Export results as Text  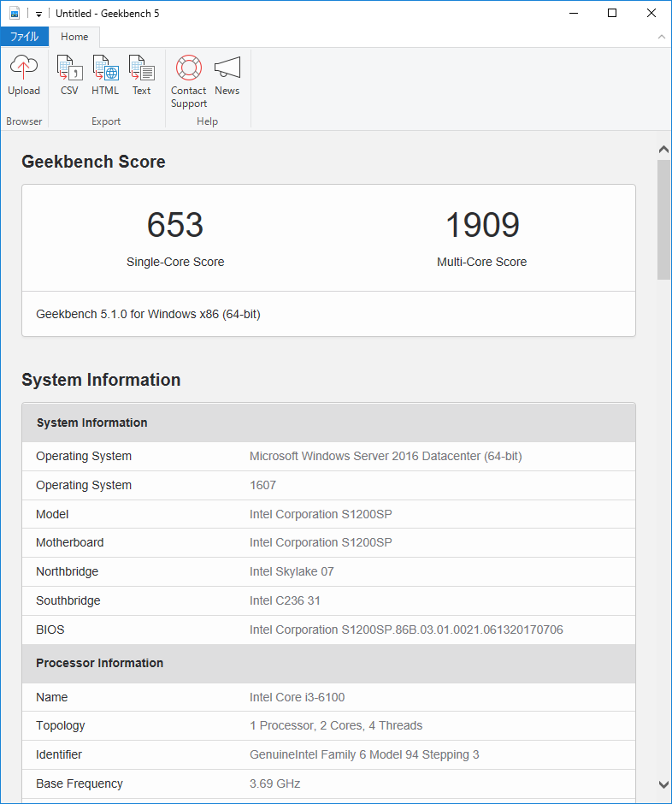pyautogui.click(x=141, y=76)
